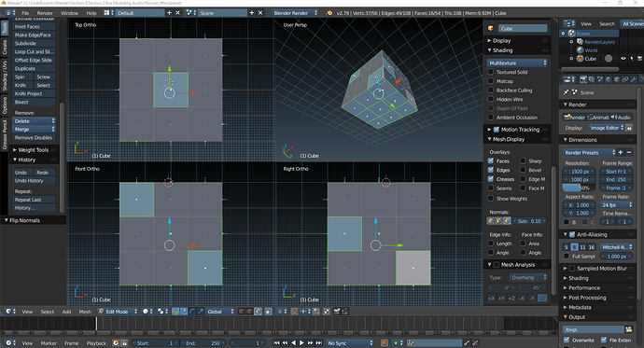The height and width of the screenshot is (348, 644).
Task: Enable the Backface Culling checkbox
Action: click(490, 90)
